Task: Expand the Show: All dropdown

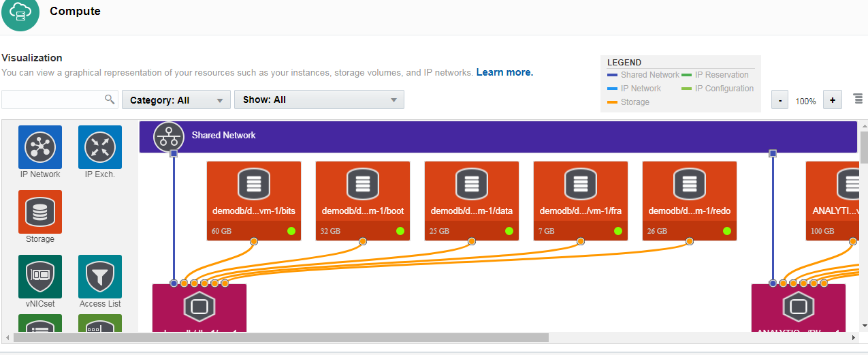Action: 319,99
